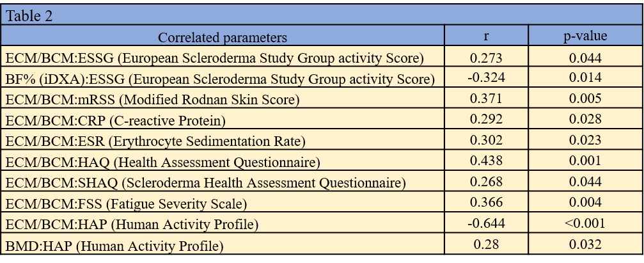Select the Correlated parameters column header

coord(222,37)
